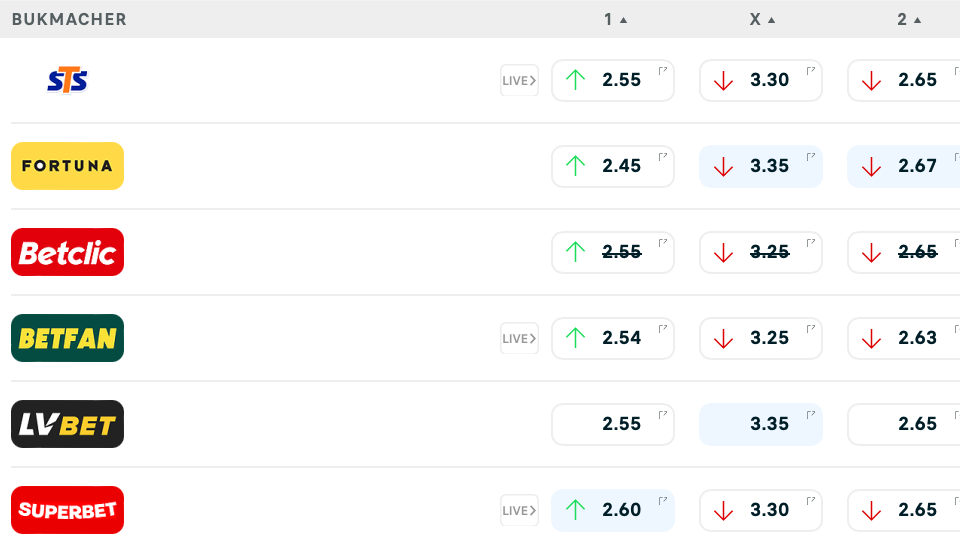
Task: Sort by column 2 odds
Action: (908, 19)
